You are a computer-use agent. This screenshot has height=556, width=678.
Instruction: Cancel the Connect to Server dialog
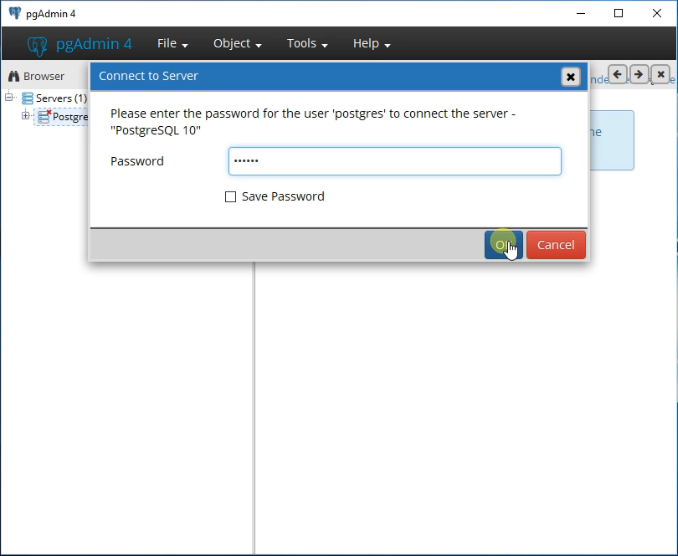[x=556, y=245]
